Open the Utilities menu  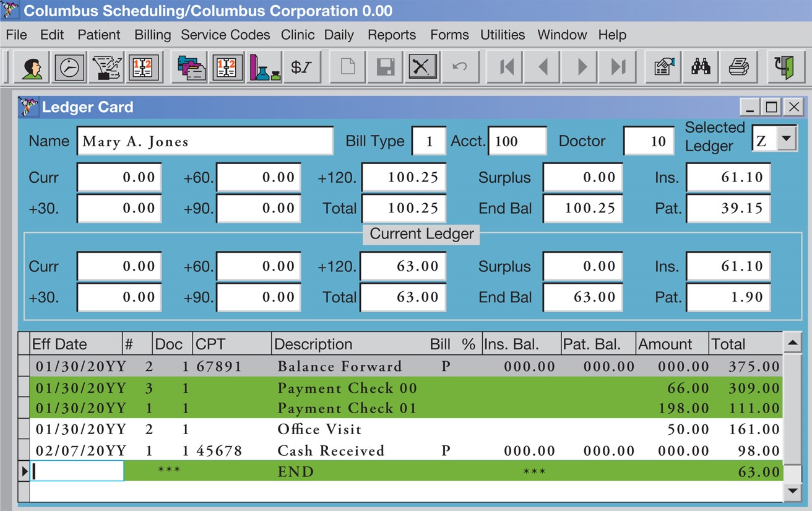pos(503,35)
